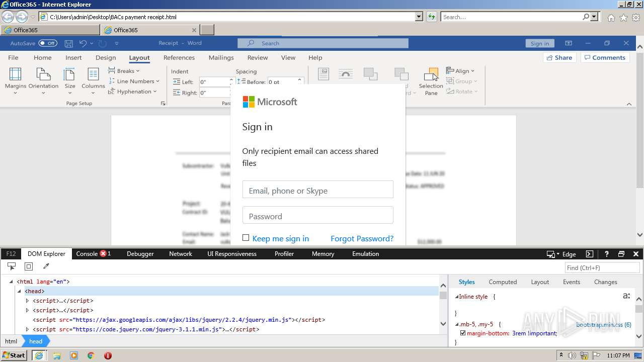The width and height of the screenshot is (644, 362).
Task: Open the Network tab
Action: click(x=181, y=254)
